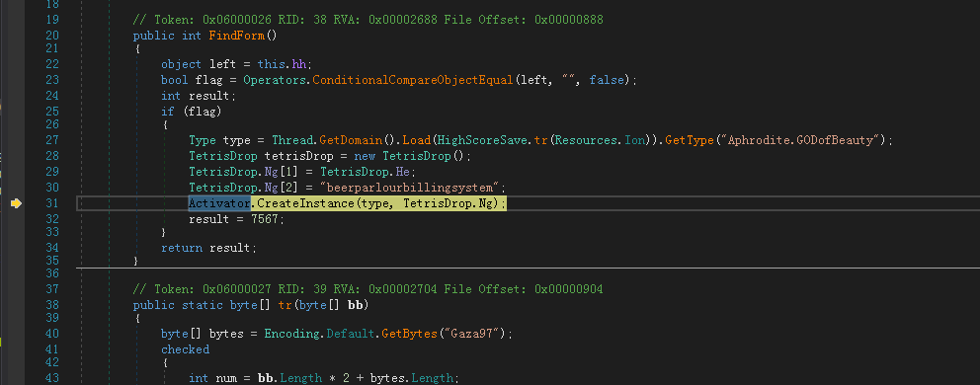Click the false argument on line 23

607,80
